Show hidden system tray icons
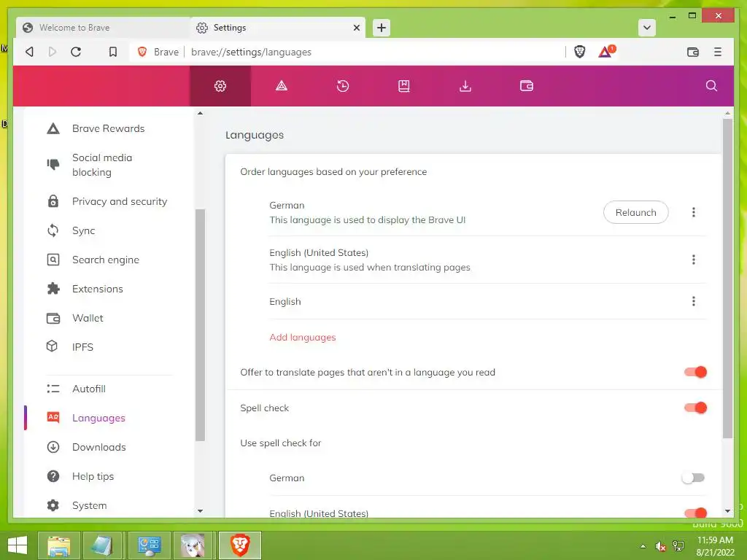 tap(643, 546)
